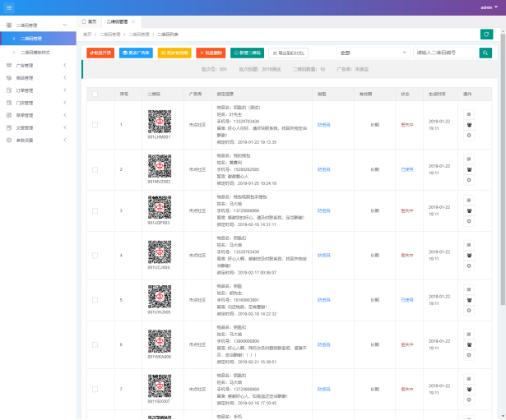Expand the 门店管理 sidebar chevron

click(65, 103)
